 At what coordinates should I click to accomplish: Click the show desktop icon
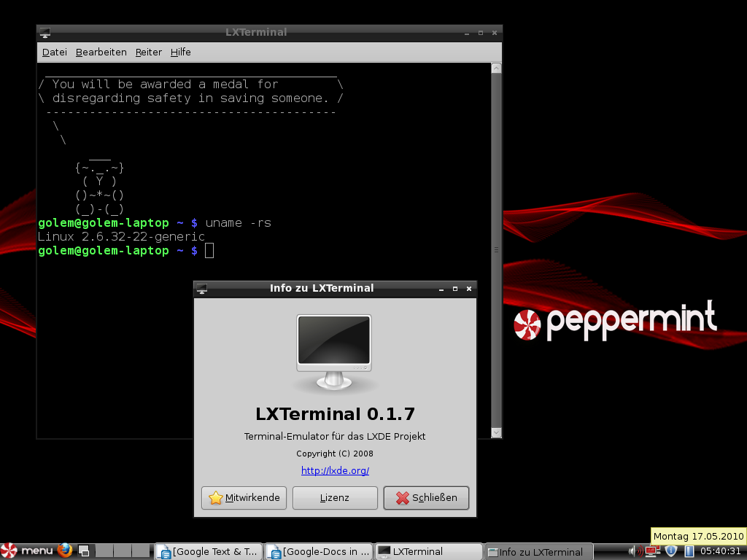[85, 551]
